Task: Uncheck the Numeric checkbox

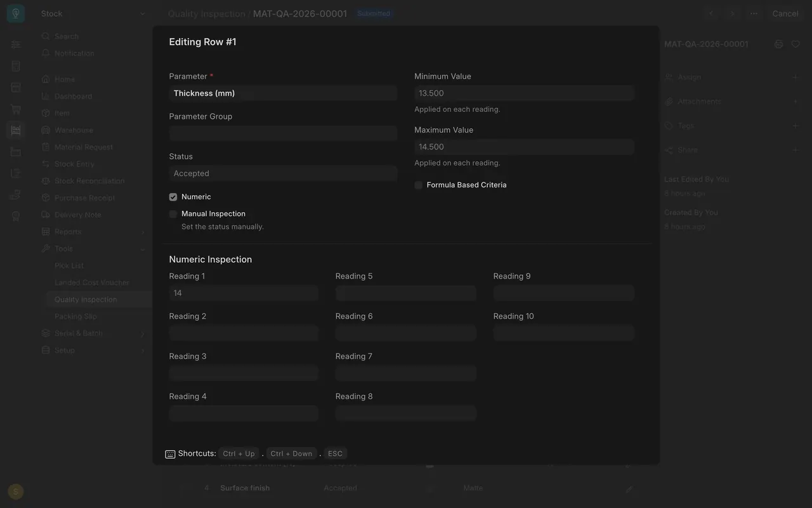Action: (173, 197)
